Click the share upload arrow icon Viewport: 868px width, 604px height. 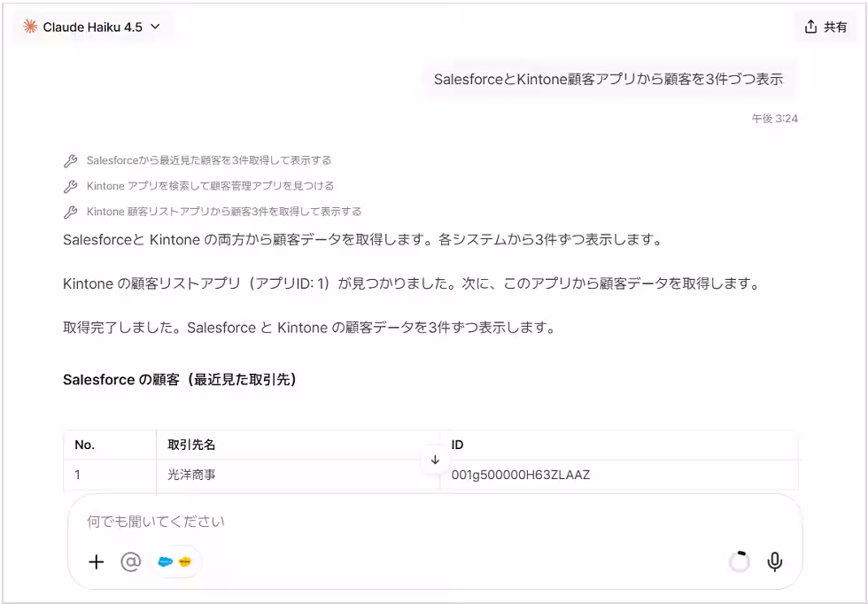click(810, 27)
